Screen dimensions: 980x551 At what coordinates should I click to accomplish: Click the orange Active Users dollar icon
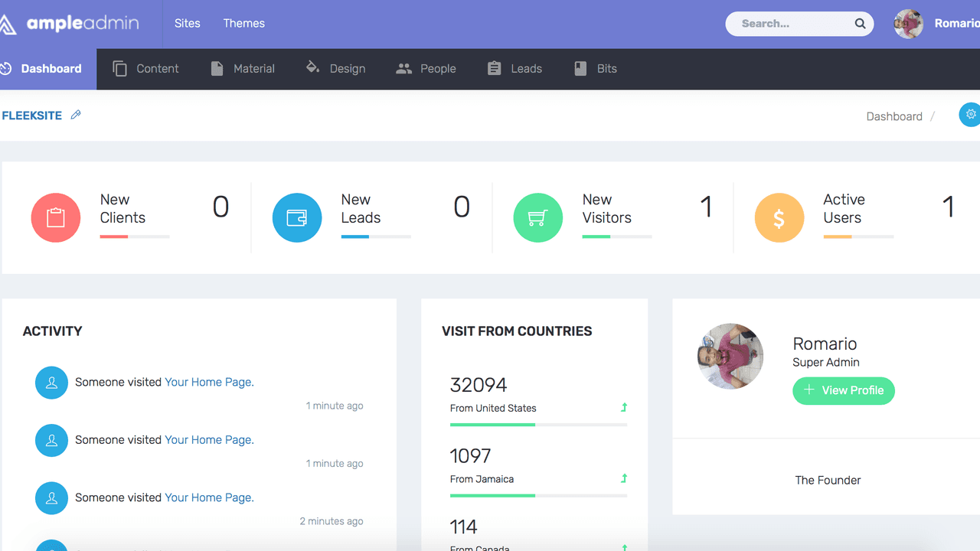(x=779, y=218)
